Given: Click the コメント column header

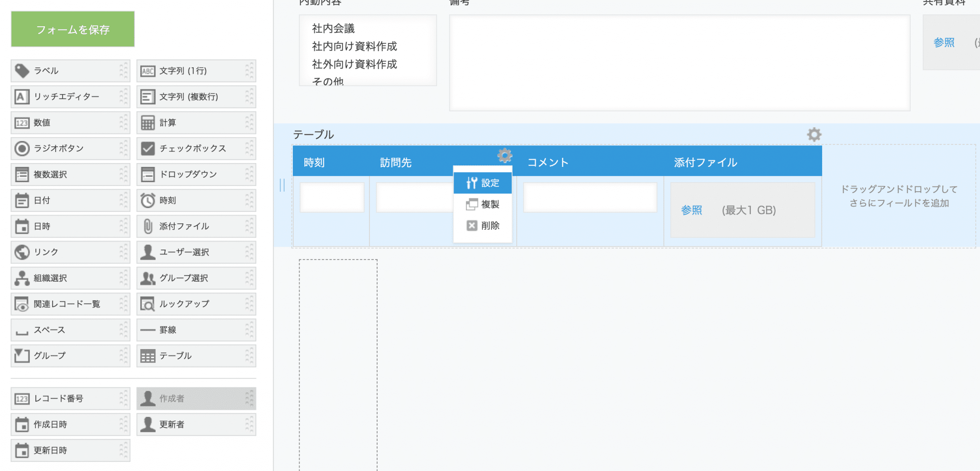Looking at the screenshot, I should pyautogui.click(x=548, y=163).
